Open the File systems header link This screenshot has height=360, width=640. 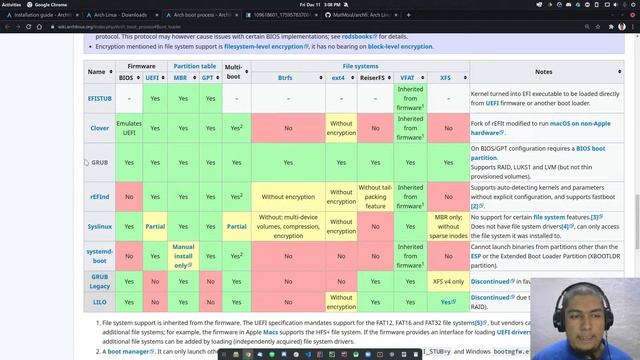coord(360,66)
